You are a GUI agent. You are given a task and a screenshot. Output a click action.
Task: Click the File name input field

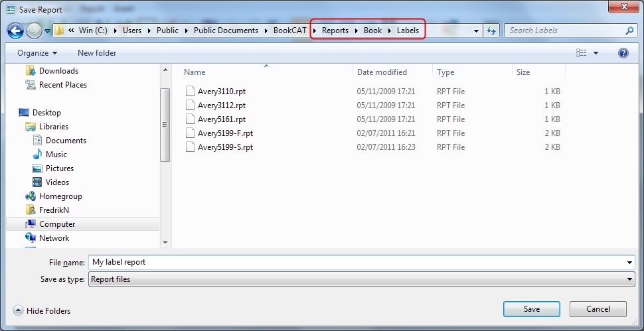pyautogui.click(x=357, y=262)
